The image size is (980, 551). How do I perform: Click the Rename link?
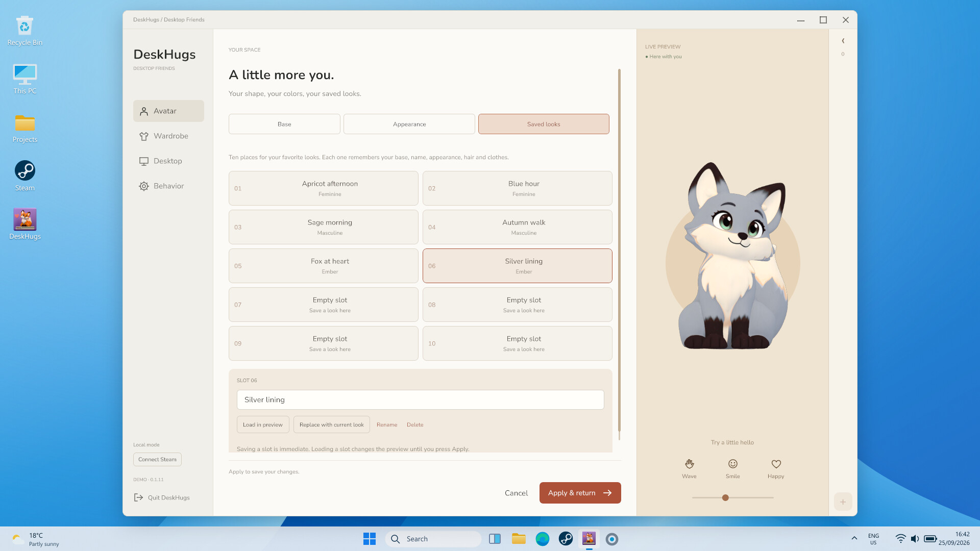[387, 424]
